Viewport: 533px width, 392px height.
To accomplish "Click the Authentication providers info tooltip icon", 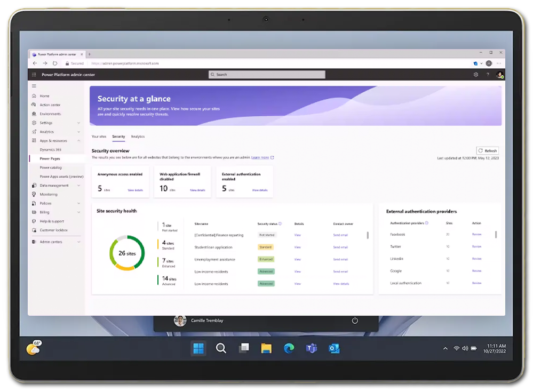I will pos(426,223).
